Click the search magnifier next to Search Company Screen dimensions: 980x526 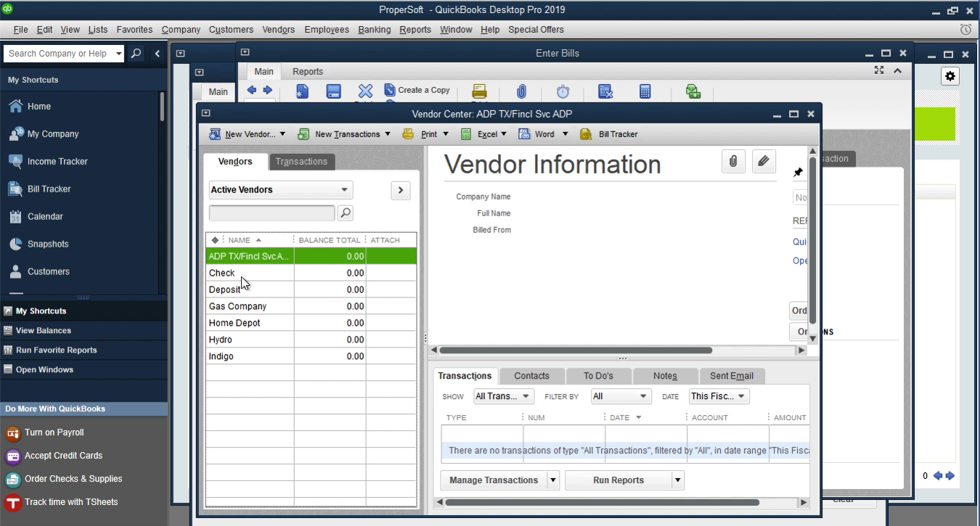pyautogui.click(x=136, y=54)
